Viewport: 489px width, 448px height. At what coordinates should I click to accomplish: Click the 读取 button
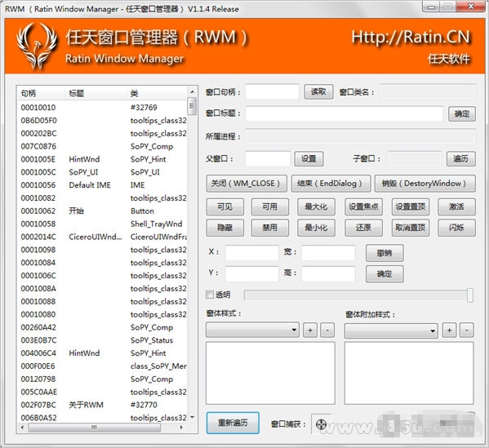[x=318, y=92]
